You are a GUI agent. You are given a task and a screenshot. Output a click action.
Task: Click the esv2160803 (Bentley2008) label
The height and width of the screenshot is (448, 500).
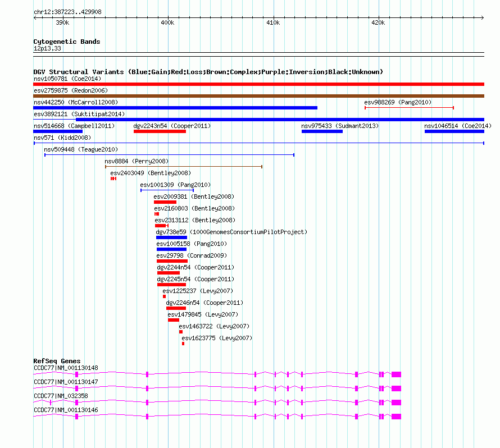(194, 208)
